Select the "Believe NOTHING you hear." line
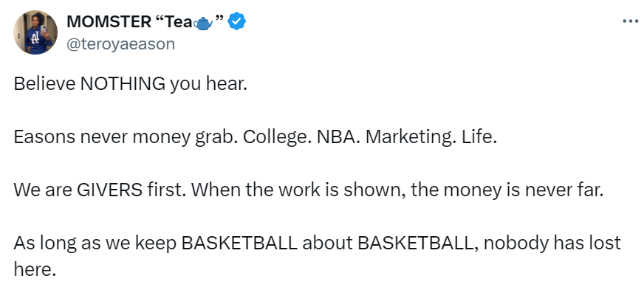Image resolution: width=644 pixels, height=301 pixels. (x=129, y=84)
